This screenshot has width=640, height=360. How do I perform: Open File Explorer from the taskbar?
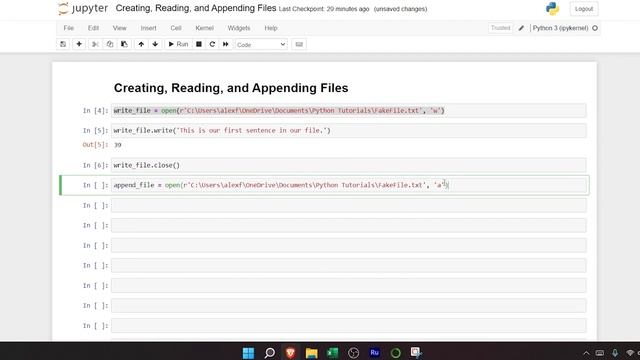pyautogui.click(x=311, y=353)
